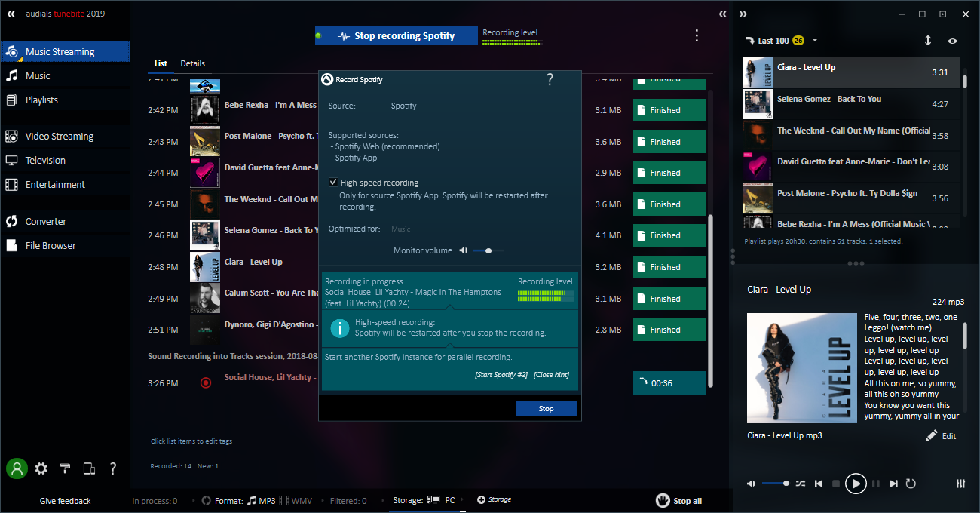Click the high-speed recording info icon
The height and width of the screenshot is (513, 980).
tap(340, 328)
